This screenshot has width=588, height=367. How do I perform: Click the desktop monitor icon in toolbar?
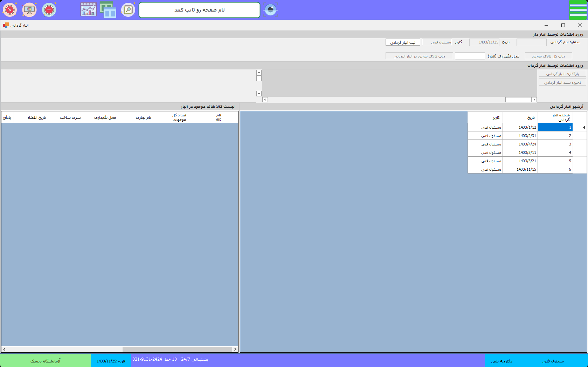click(29, 10)
